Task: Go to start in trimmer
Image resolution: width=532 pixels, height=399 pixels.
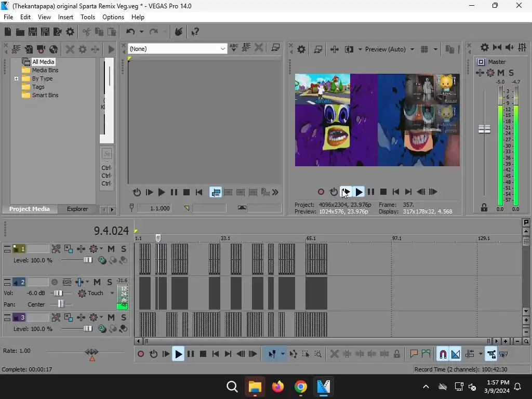Action: pos(199,192)
